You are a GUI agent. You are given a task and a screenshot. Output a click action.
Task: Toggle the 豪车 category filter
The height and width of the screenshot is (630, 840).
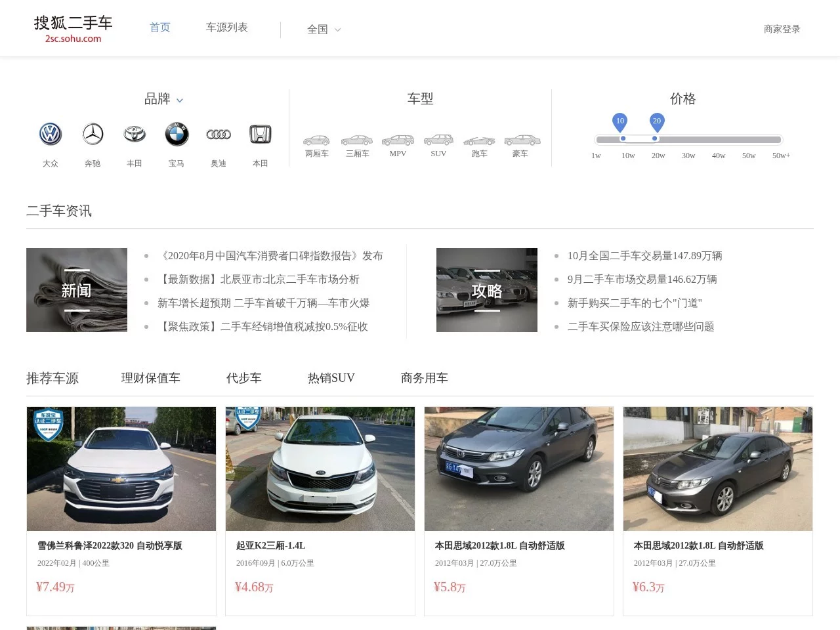pos(521,140)
